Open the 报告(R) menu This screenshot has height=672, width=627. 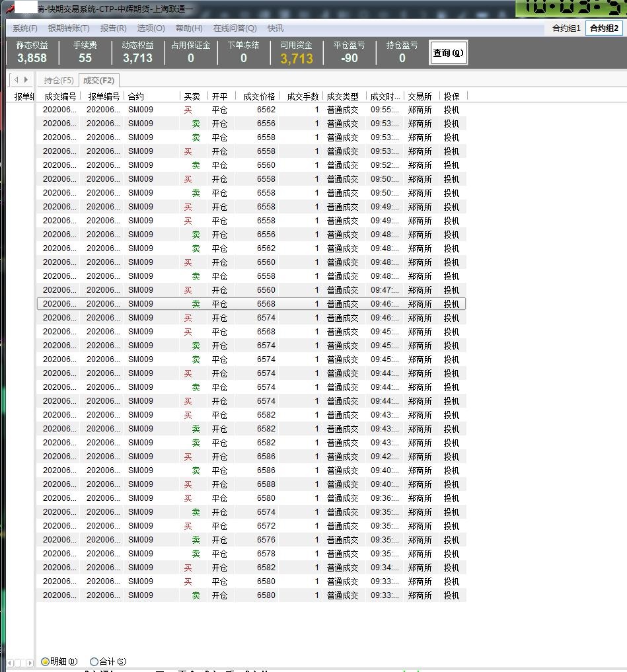click(x=113, y=28)
